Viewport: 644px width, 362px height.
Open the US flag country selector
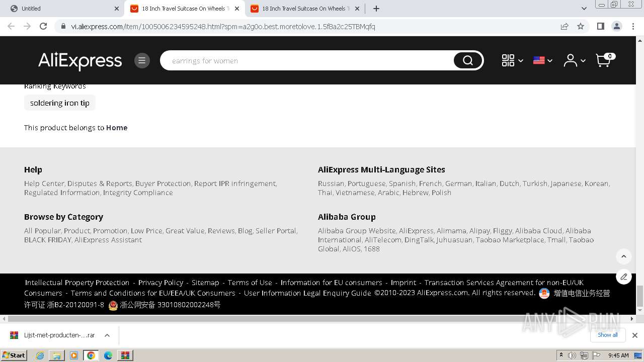tap(543, 61)
